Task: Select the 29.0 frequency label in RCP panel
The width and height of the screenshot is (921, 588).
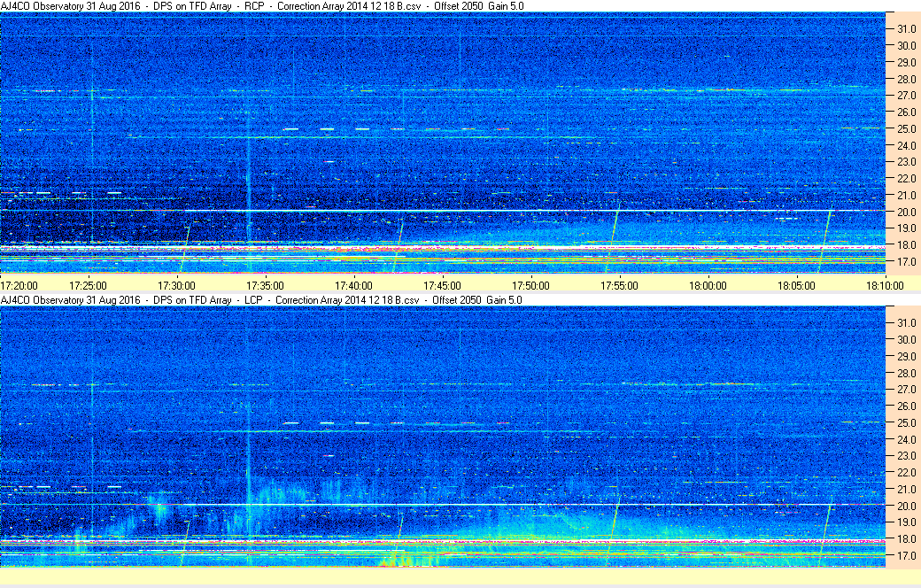Action: (x=906, y=62)
